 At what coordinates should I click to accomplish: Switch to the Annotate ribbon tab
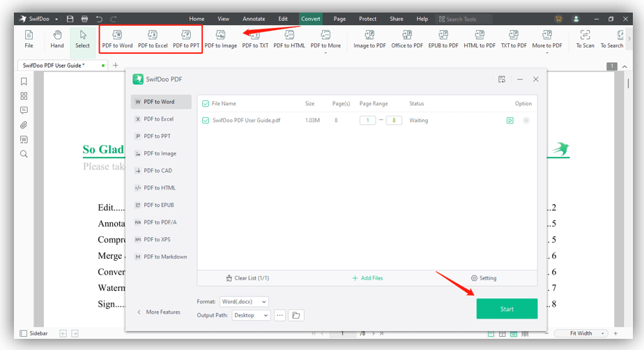[254, 19]
